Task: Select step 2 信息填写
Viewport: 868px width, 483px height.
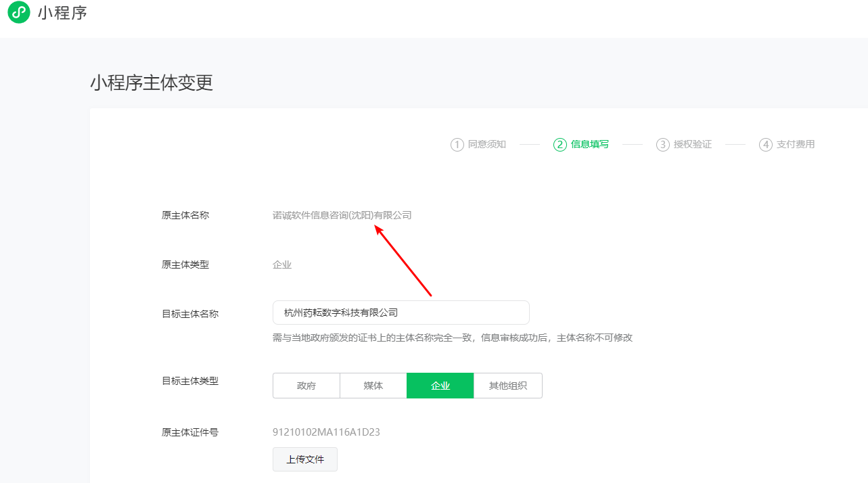Action: [x=581, y=144]
